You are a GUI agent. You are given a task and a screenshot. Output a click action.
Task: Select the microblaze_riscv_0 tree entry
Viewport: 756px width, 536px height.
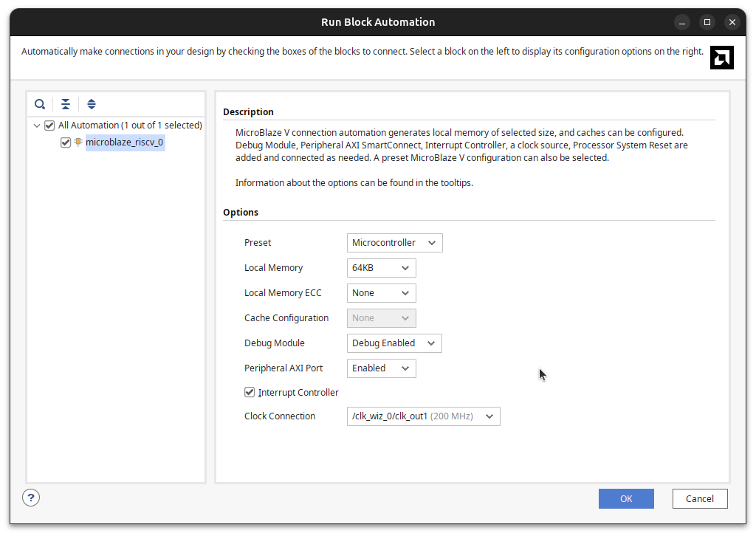pos(125,142)
